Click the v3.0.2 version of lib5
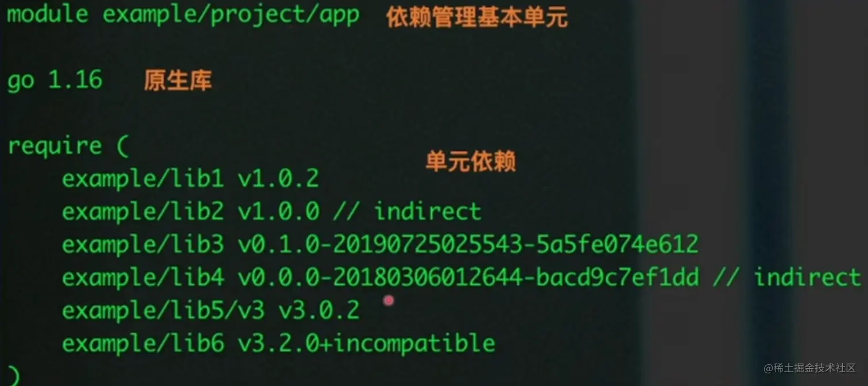Screen dimensions: 868x386 [319, 311]
